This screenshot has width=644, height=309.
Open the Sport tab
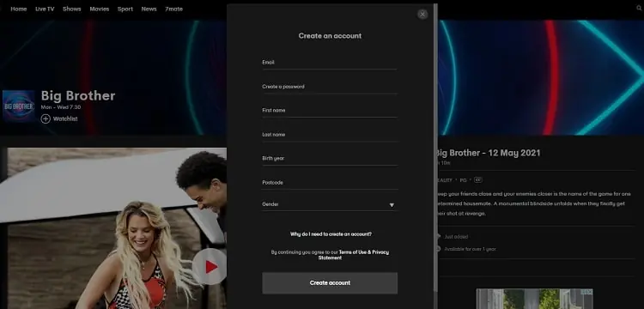(x=125, y=9)
